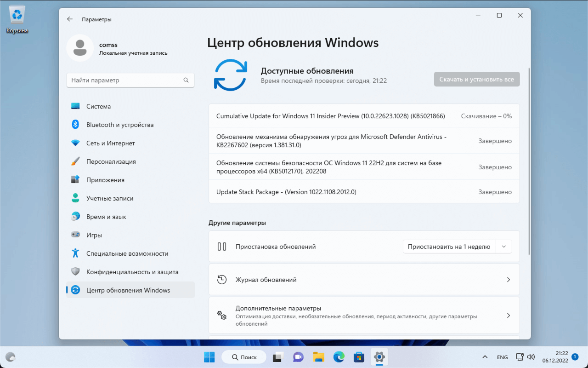Expand the pause duration dropdown arrow
This screenshot has width=588, height=368.
(x=504, y=247)
